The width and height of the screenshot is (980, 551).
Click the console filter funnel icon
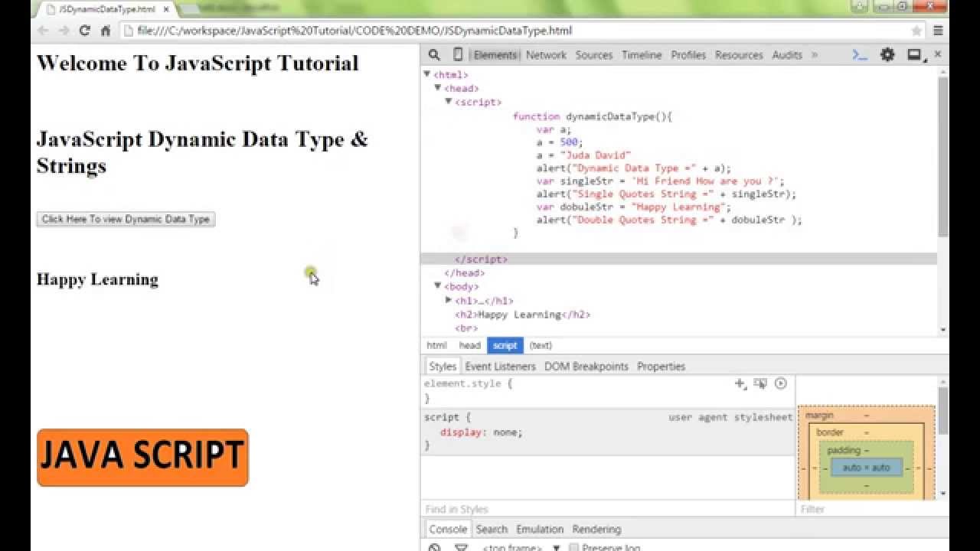(x=461, y=547)
